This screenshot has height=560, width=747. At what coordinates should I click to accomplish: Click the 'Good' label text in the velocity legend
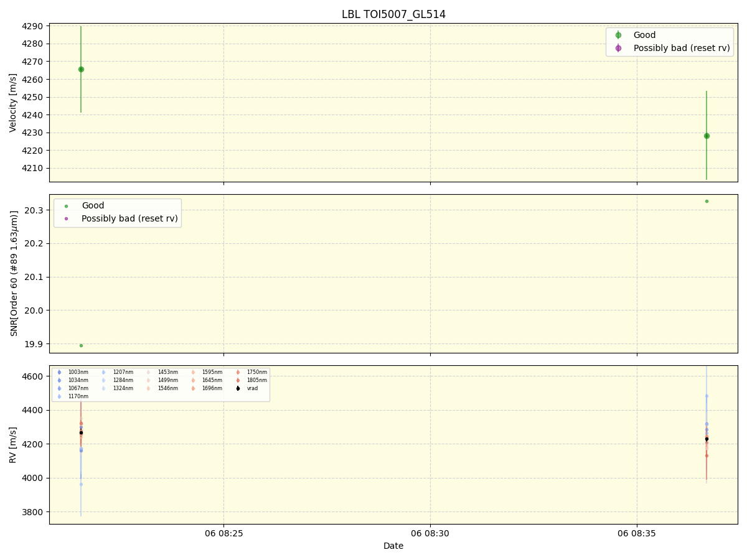(x=644, y=35)
